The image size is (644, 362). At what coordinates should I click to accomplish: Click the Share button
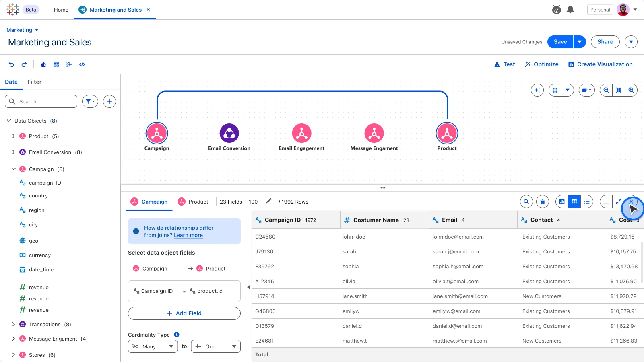tap(605, 42)
